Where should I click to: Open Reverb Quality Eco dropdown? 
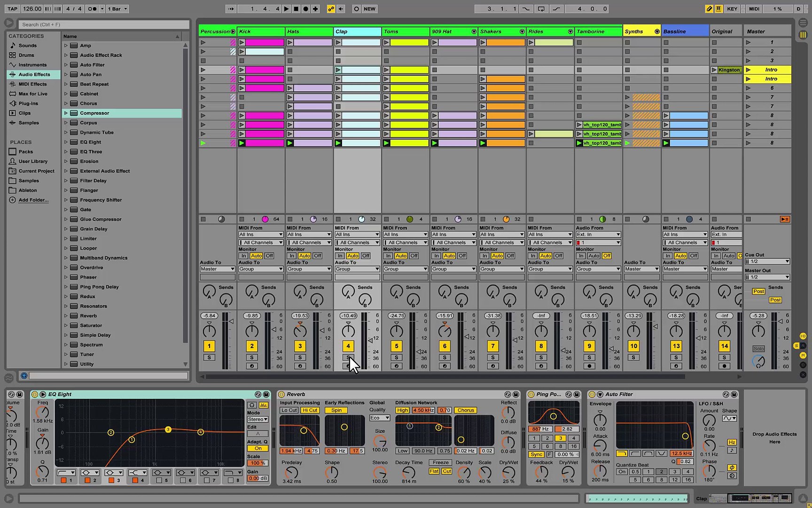(x=380, y=418)
